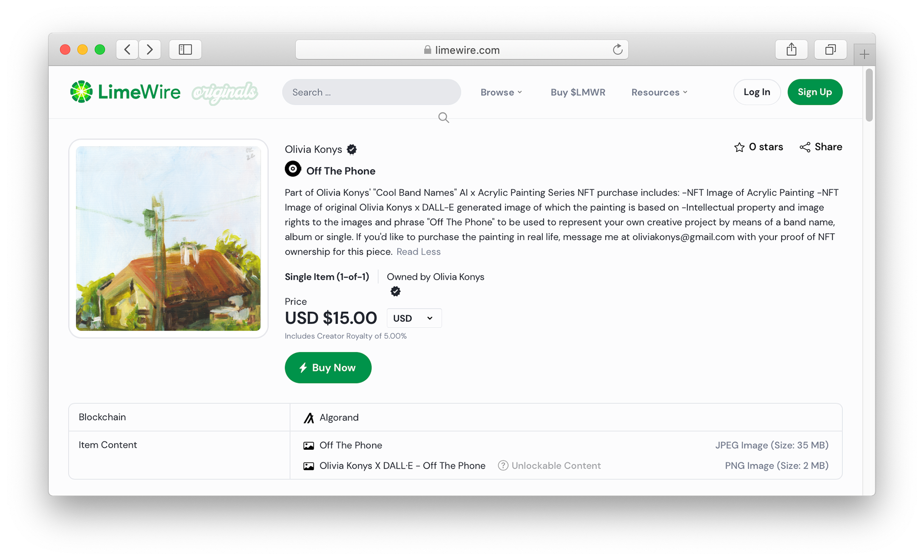The width and height of the screenshot is (924, 560).
Task: Reload the page in the address bar
Action: point(617,50)
